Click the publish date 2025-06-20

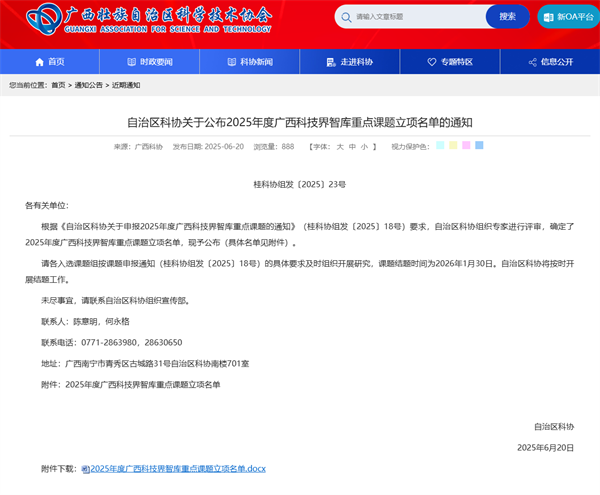tap(224, 147)
